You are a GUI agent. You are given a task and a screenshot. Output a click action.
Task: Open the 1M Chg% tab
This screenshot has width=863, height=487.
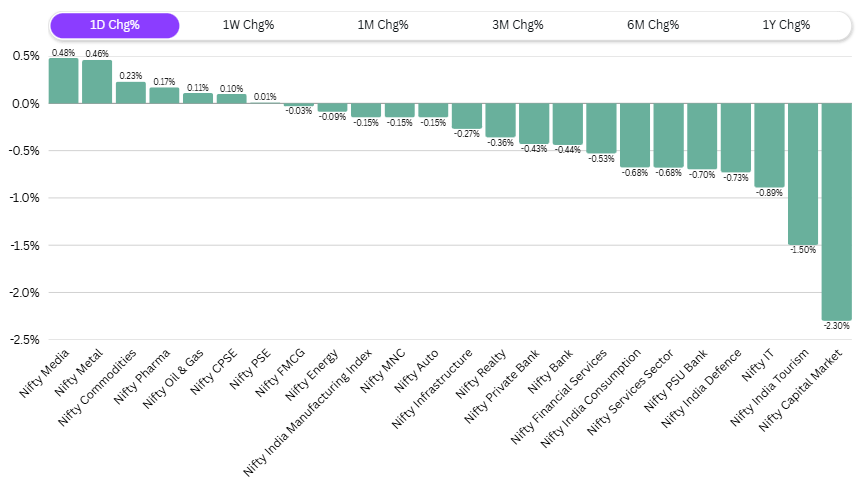pos(383,25)
